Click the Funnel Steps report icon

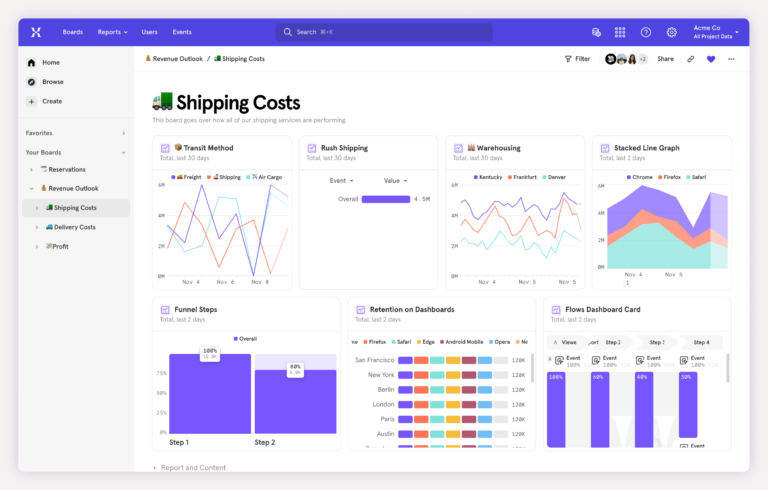[165, 310]
